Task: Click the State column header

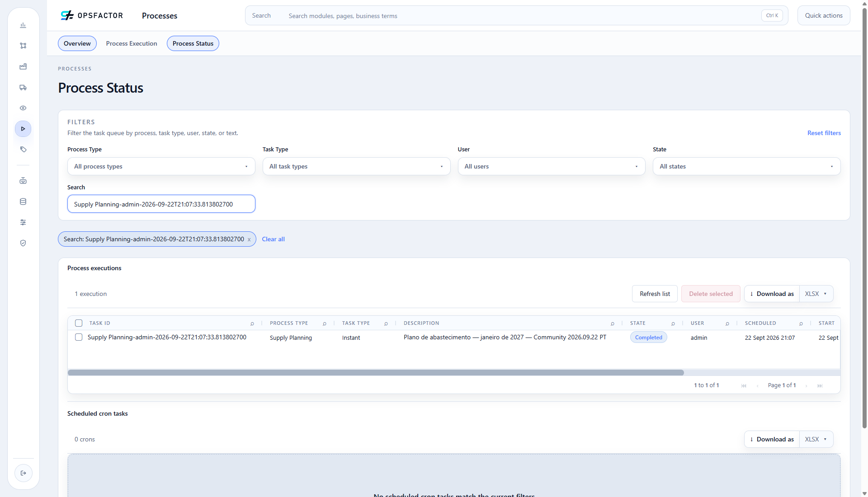Action: (638, 323)
